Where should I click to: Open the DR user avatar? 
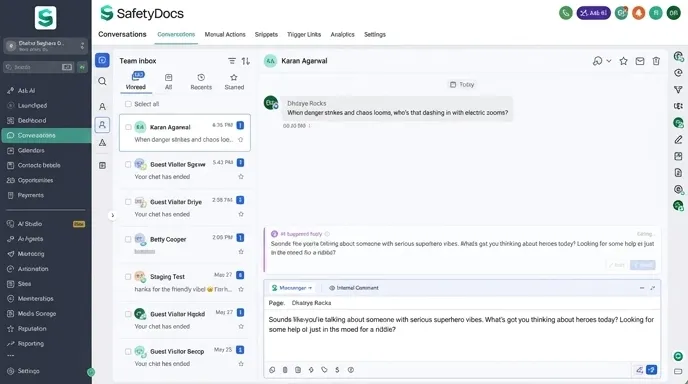[673, 13]
